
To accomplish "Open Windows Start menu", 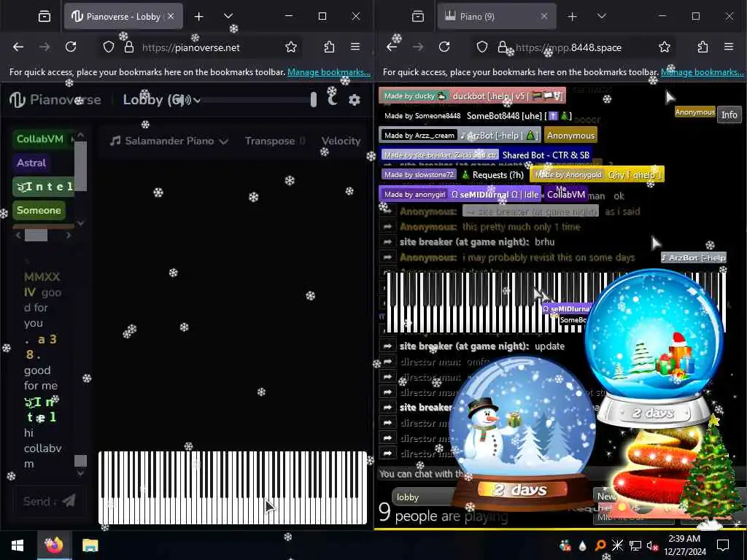I will tap(18, 545).
